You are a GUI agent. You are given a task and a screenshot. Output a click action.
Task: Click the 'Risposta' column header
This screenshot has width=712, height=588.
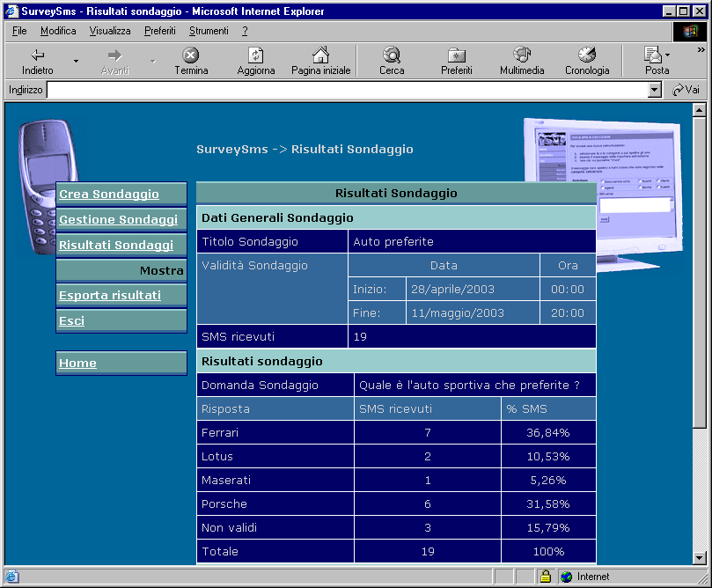pyautogui.click(x=225, y=408)
